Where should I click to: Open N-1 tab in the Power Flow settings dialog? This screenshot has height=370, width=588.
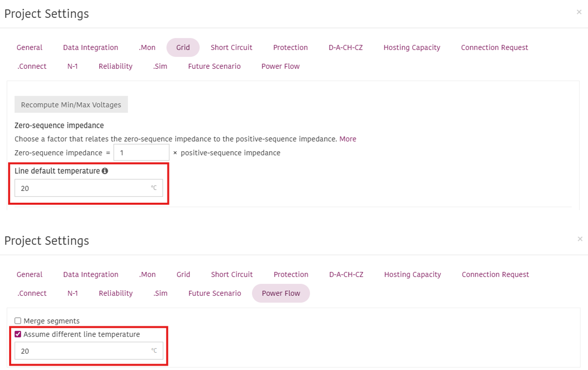[x=73, y=293]
